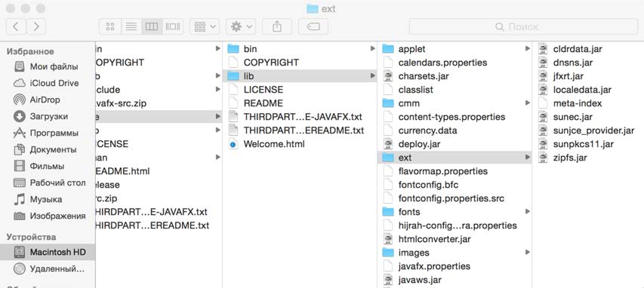Click the edit tags button

(x=313, y=26)
